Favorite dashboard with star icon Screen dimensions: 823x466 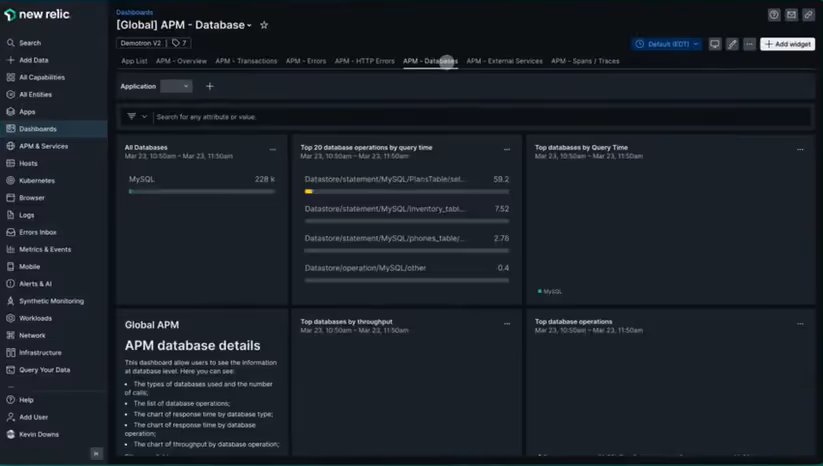point(264,25)
